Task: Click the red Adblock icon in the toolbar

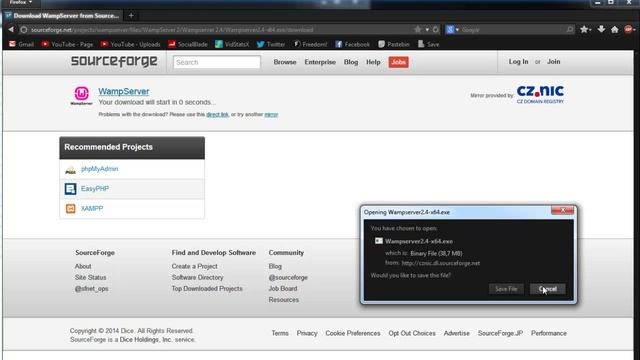Action: tap(629, 29)
